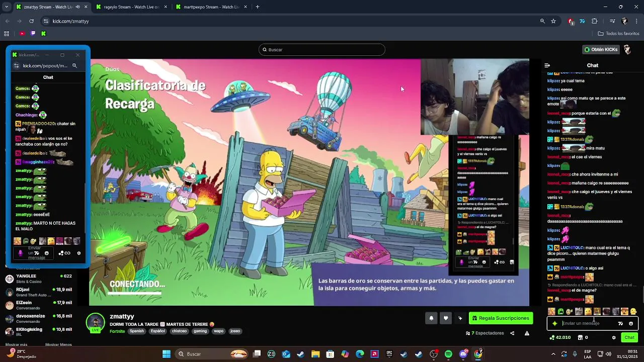Bookmark page with star icon
The image size is (644, 362).
[x=553, y=21]
